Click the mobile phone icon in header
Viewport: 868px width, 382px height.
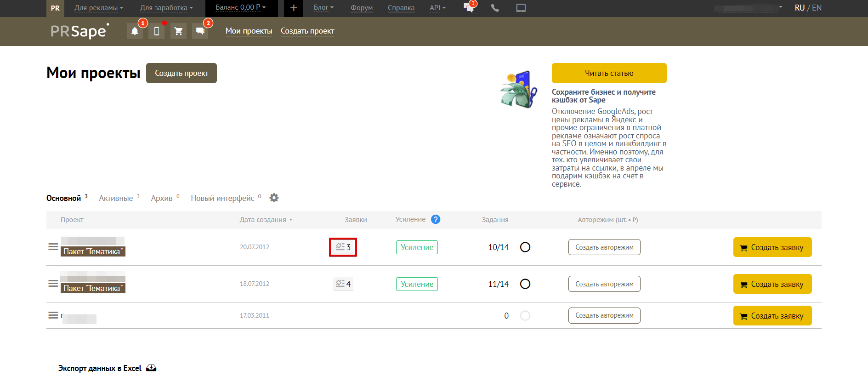point(156,31)
